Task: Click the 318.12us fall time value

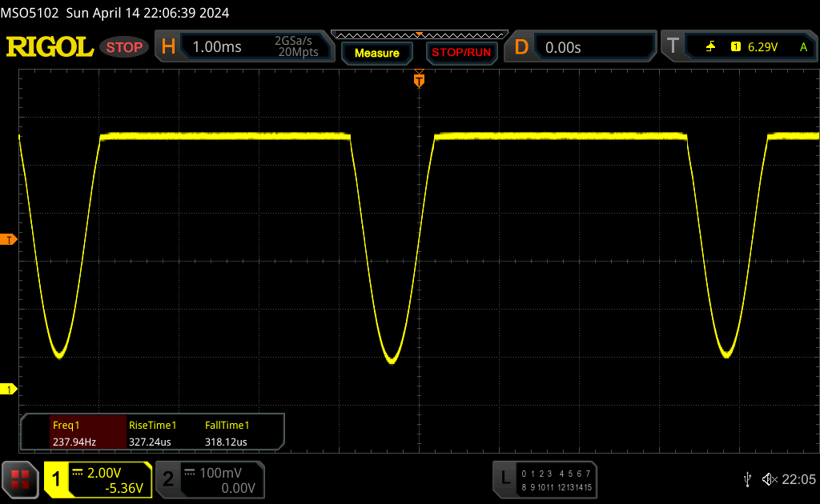Action: 226,442
